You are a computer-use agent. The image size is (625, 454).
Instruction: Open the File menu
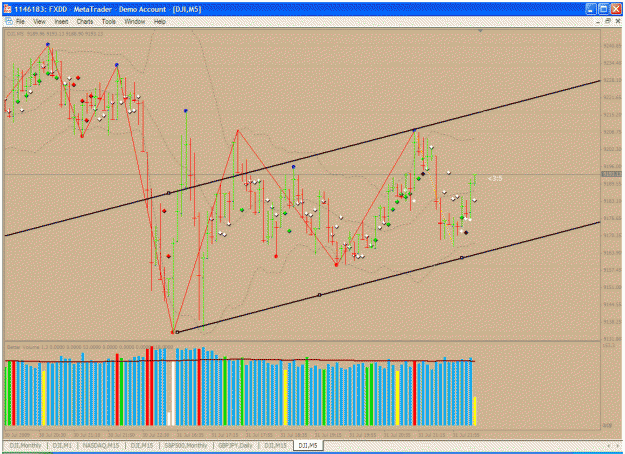(x=20, y=22)
